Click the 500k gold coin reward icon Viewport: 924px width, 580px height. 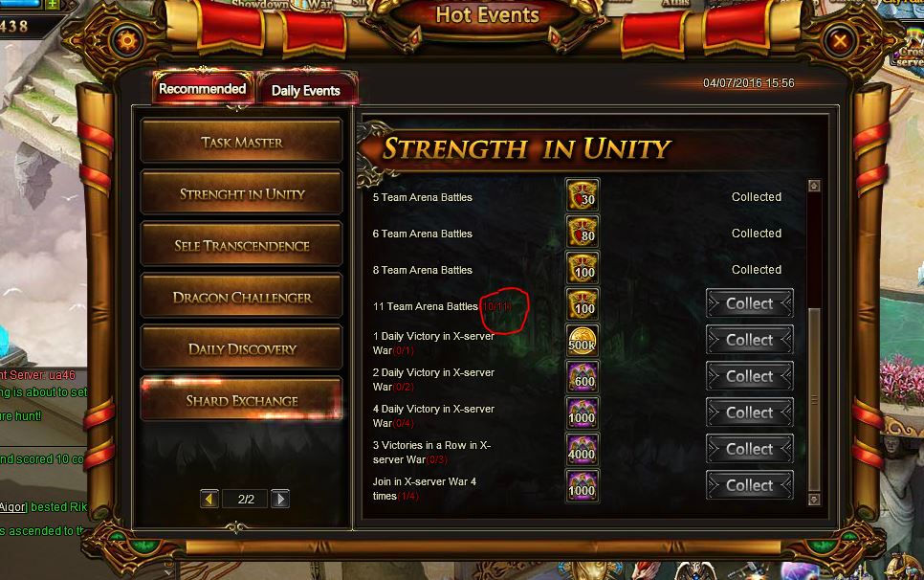[583, 341]
